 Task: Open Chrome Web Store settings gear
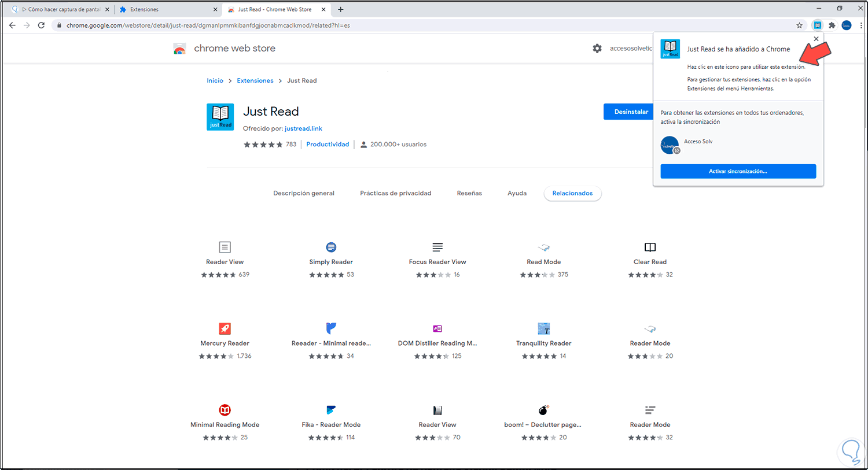click(597, 49)
